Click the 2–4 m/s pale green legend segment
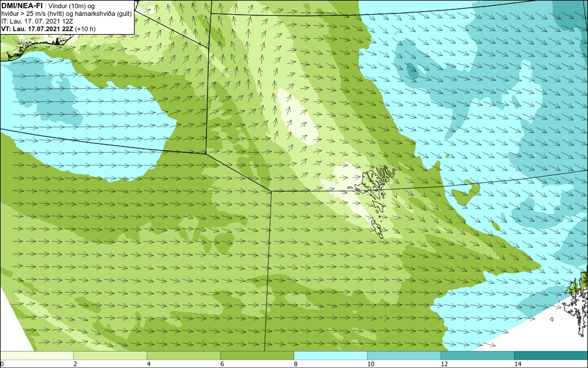Viewport: 588px width, 368px height. [x=111, y=355]
